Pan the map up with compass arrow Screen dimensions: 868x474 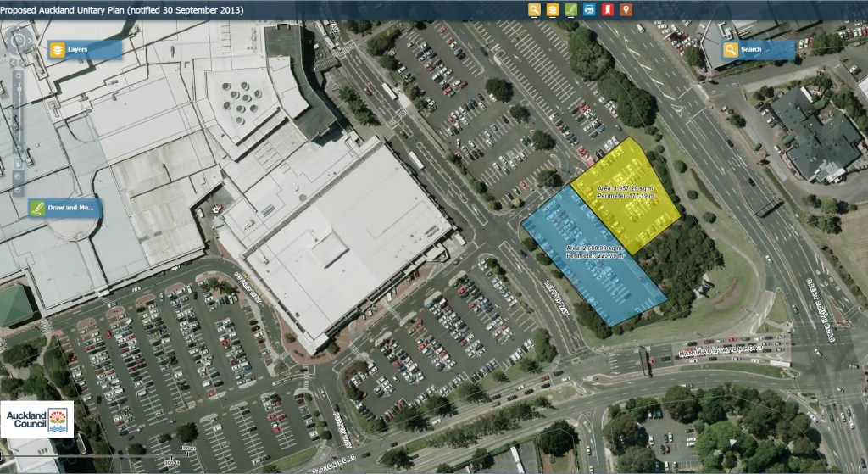[x=19, y=28]
